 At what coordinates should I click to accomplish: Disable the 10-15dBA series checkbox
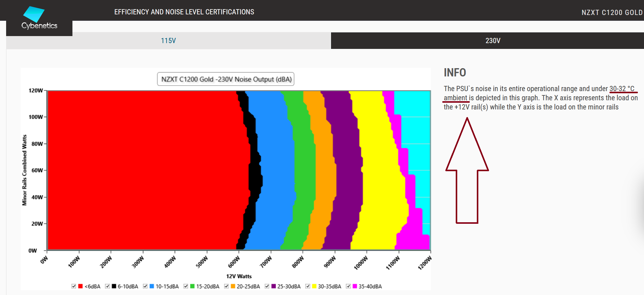(145, 286)
